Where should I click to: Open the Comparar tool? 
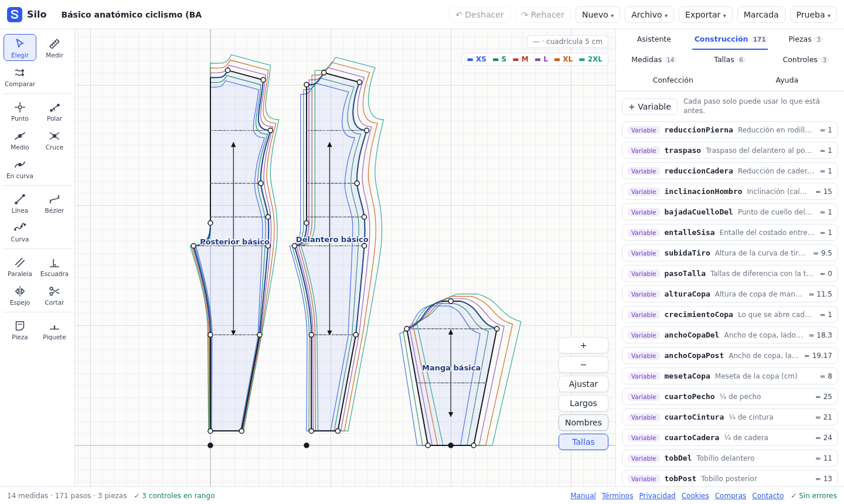coord(20,76)
